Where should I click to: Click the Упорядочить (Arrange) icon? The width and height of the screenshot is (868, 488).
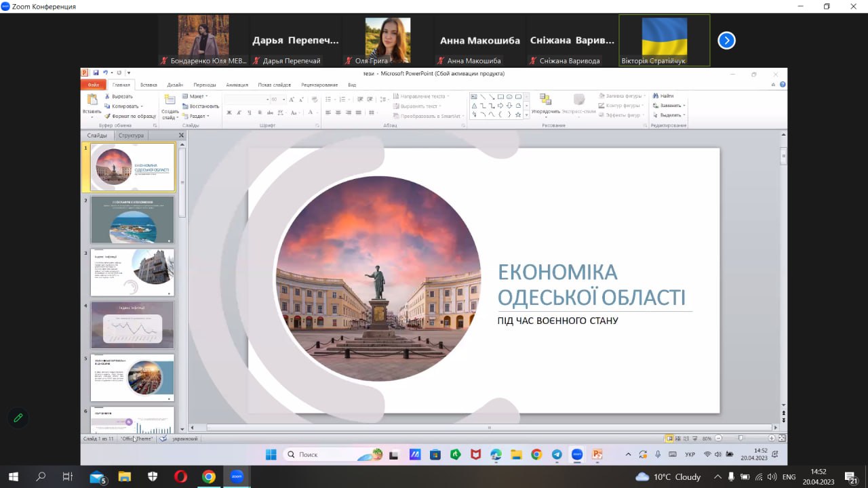545,100
